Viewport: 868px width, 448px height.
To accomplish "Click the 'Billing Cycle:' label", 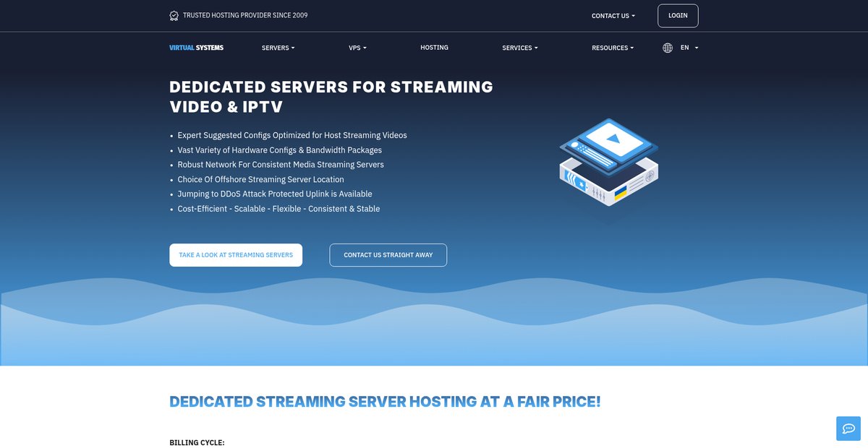I will coord(197,442).
